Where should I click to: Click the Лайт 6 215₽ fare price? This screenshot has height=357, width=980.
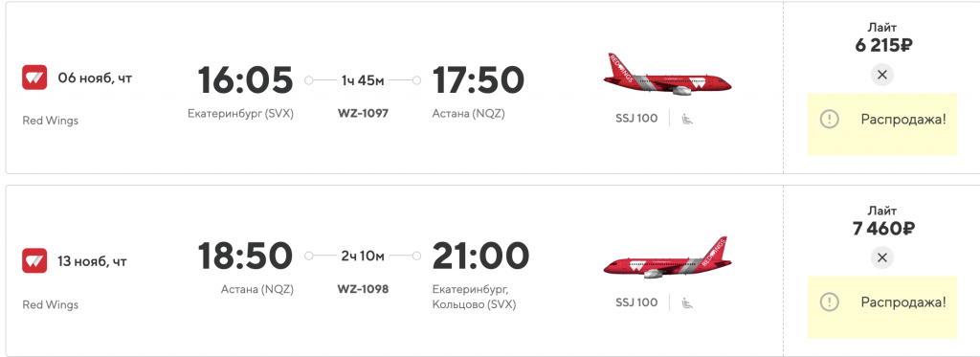pos(881,39)
